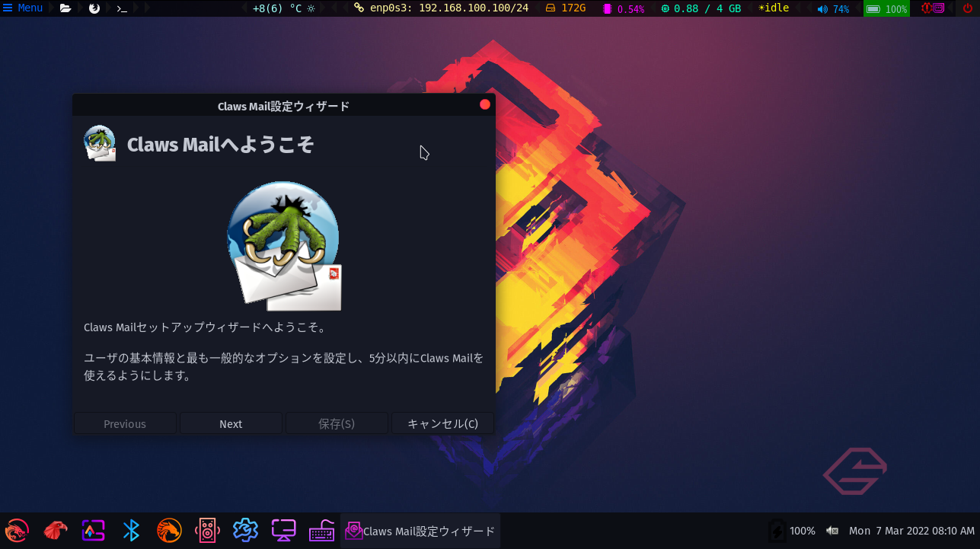Open the Menu launcher in top bar
980x549 pixels.
click(23, 8)
